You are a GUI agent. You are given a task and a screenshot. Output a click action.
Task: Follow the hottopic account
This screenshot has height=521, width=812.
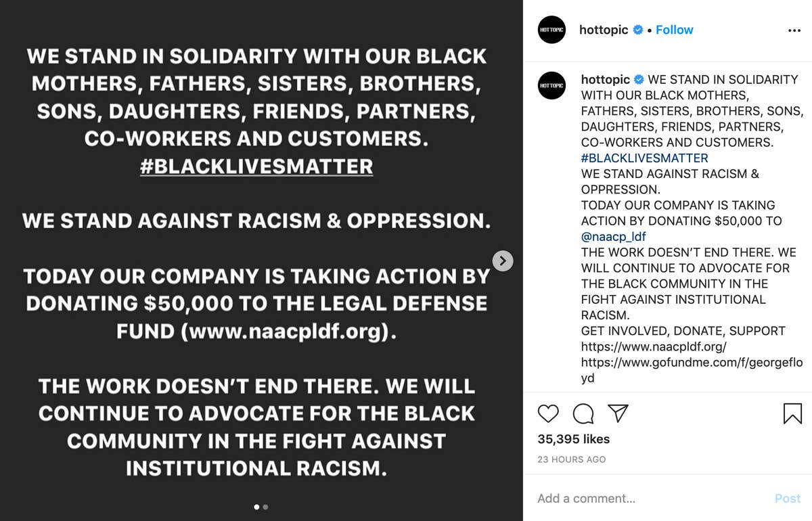(674, 29)
